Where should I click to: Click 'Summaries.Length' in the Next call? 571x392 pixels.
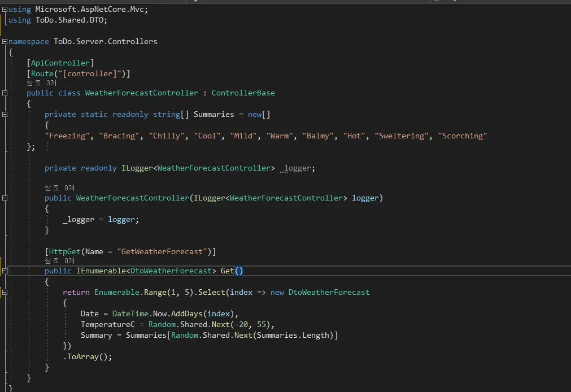293,335
